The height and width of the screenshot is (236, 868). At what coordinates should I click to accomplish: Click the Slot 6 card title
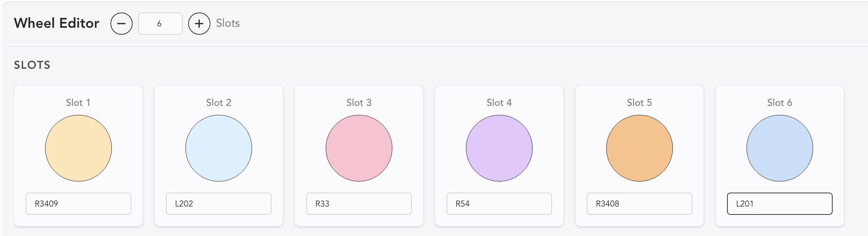(779, 103)
